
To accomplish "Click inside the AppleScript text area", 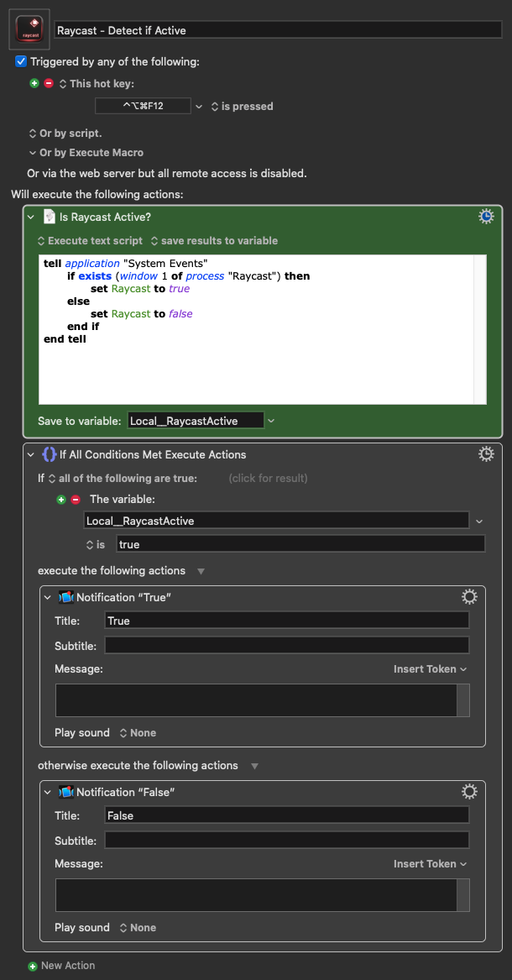I will (x=255, y=329).
